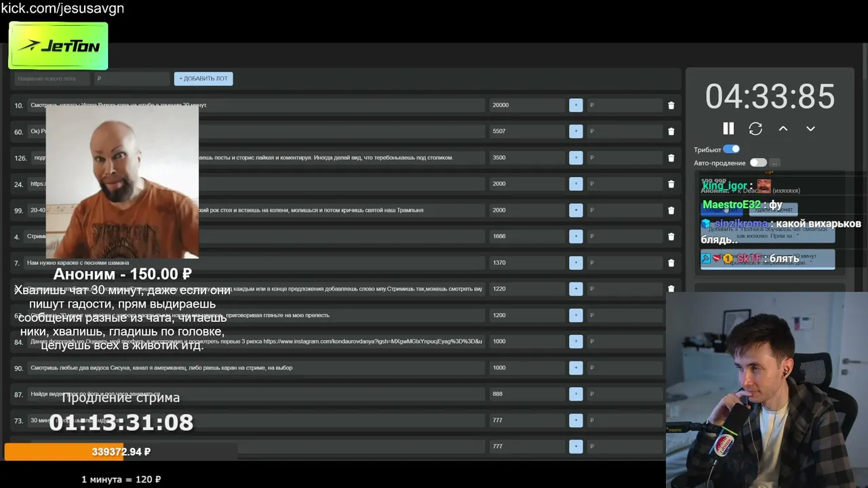
Task: Click the plus button on the 1220 row
Action: tap(576, 289)
